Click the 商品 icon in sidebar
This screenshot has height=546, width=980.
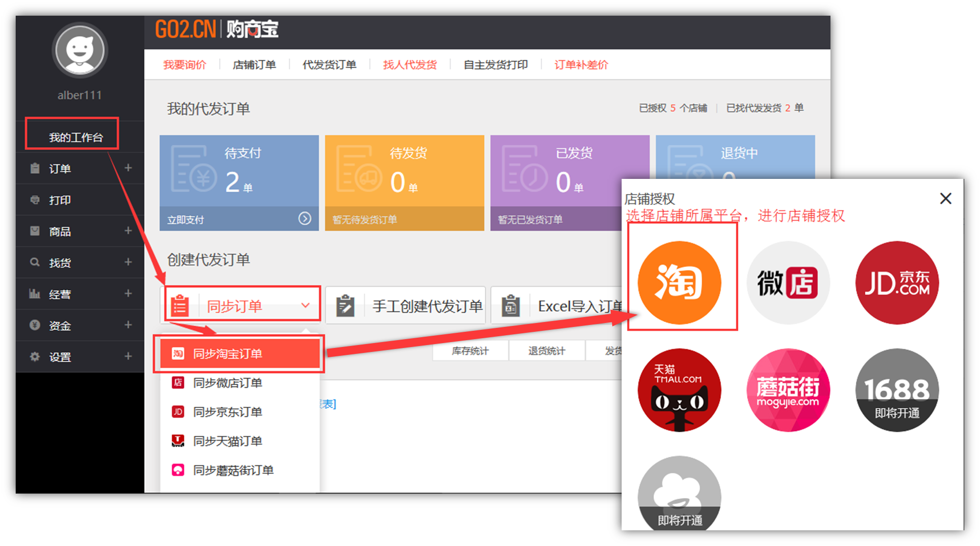[x=35, y=231]
